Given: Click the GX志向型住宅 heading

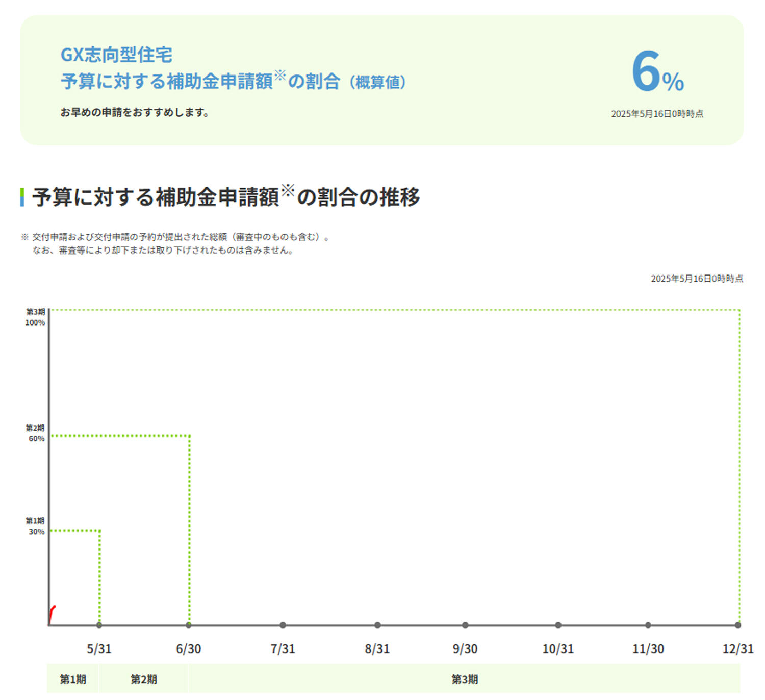Looking at the screenshot, I should tap(116, 55).
